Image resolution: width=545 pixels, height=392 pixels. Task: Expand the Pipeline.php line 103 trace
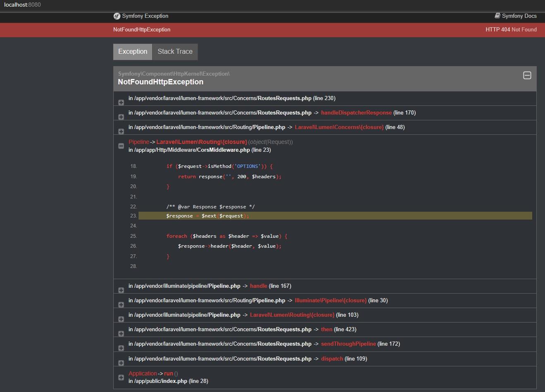click(121, 319)
